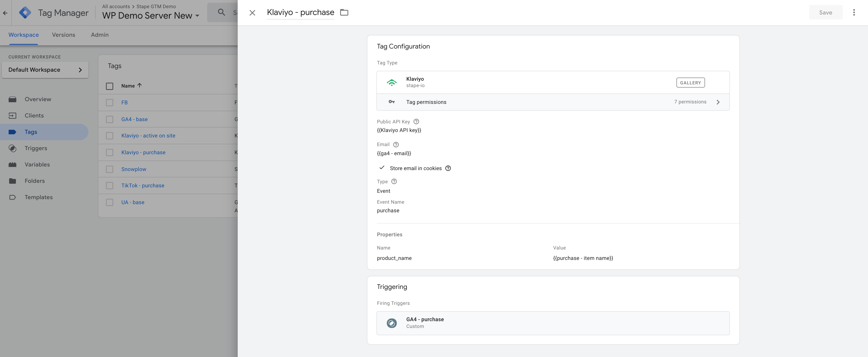
Task: Open the FB tag link
Action: point(124,103)
